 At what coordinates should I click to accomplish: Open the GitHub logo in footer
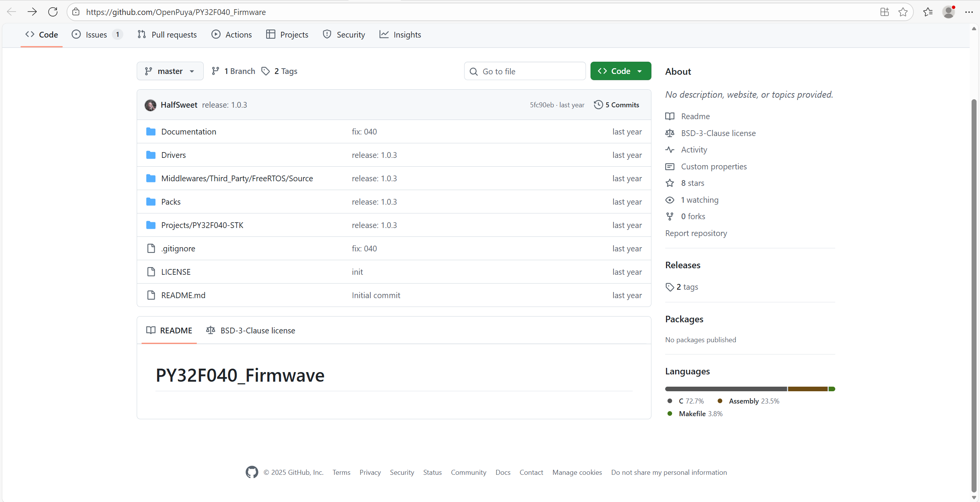tap(252, 472)
